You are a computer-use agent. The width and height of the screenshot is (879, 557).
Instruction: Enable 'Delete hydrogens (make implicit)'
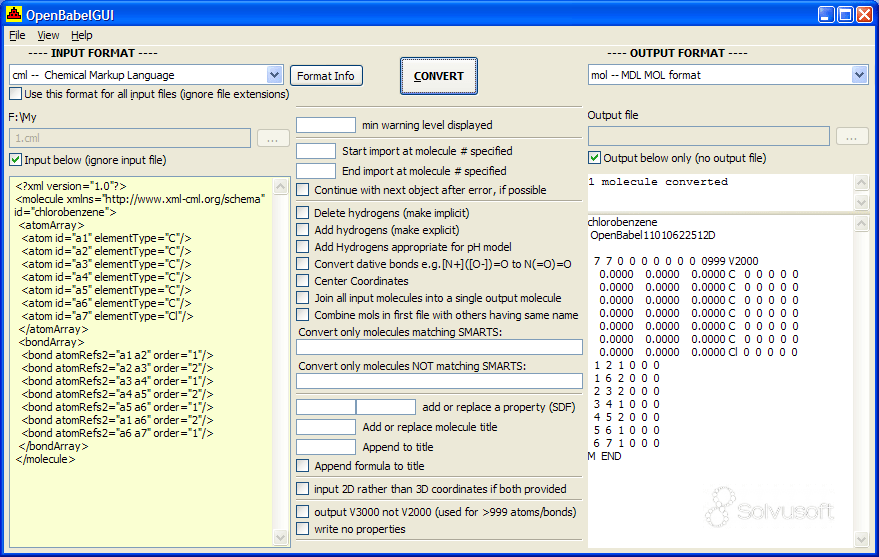tap(303, 213)
